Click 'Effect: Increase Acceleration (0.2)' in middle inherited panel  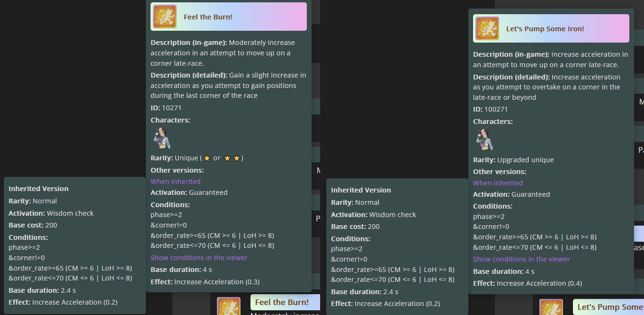click(385, 304)
